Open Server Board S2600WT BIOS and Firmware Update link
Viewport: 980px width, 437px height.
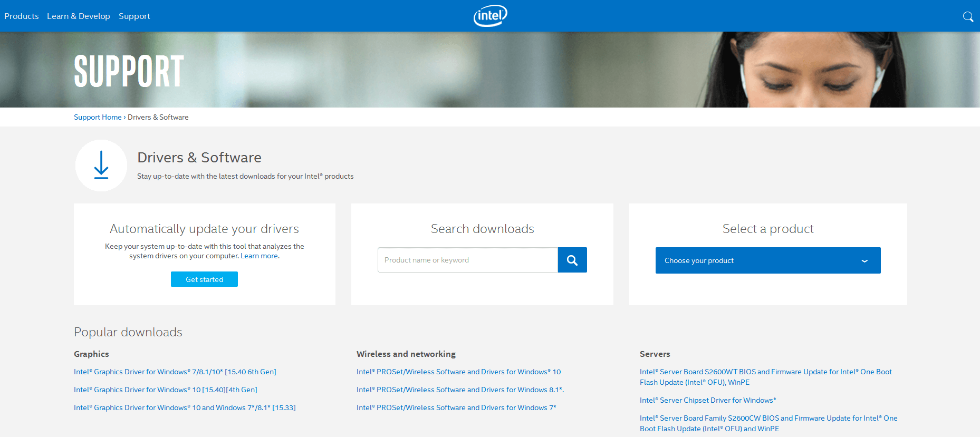click(x=766, y=377)
